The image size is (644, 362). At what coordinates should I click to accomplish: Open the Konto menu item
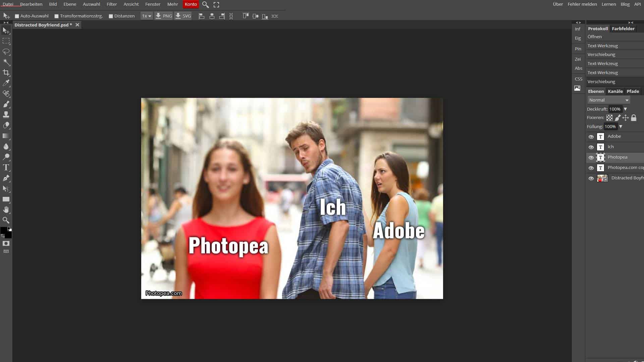191,4
